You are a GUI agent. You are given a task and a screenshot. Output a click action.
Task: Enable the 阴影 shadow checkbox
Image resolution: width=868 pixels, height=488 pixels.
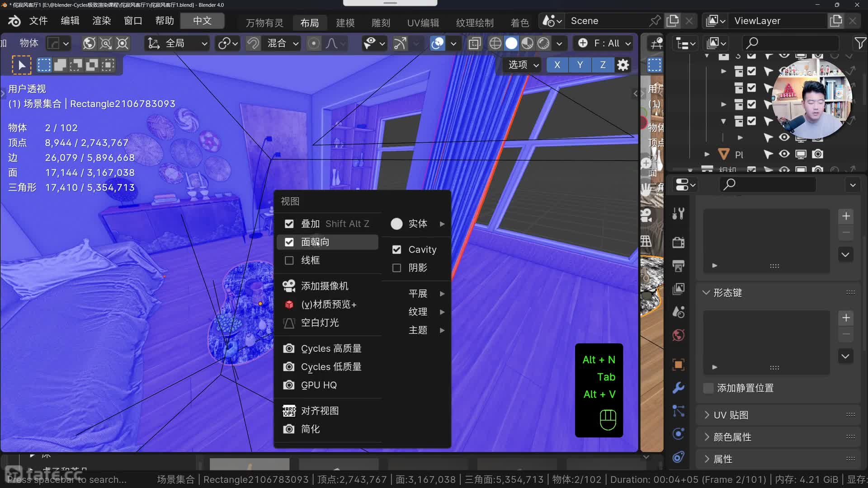396,268
